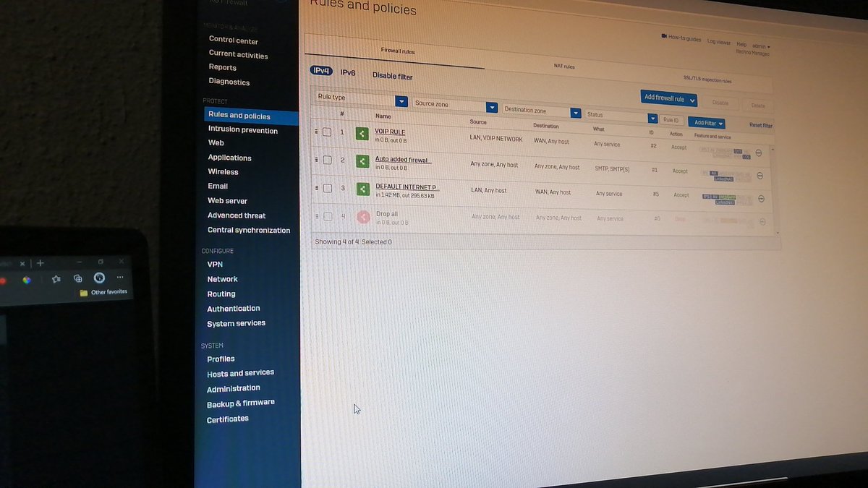868x488 pixels.
Task: Grab the drag handle of DEFAULT INTERNET row
Action: 316,188
